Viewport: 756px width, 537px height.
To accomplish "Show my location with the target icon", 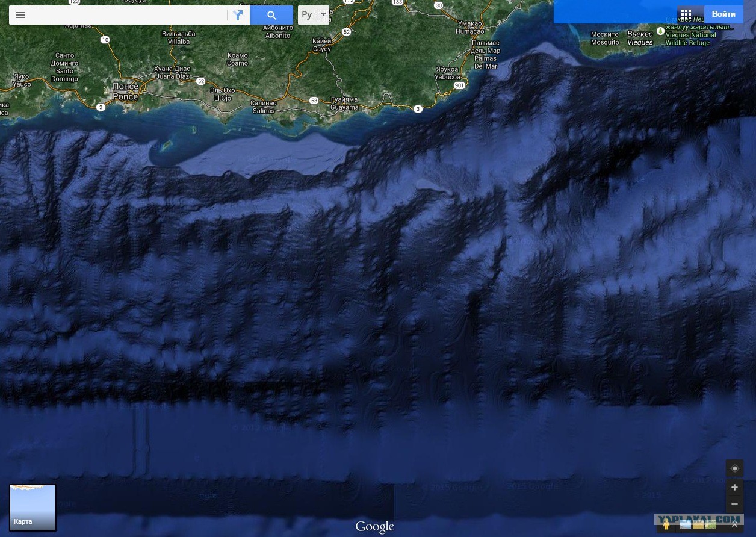I will 734,468.
